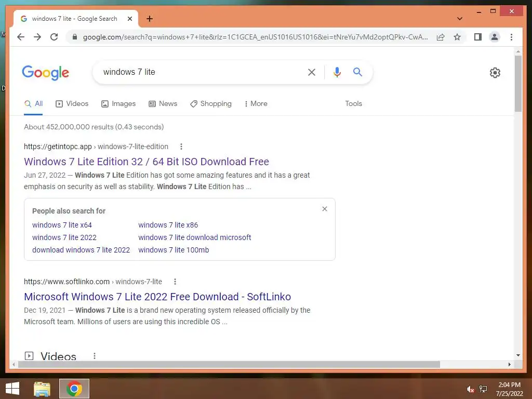View site information padlock icon

pyautogui.click(x=75, y=37)
